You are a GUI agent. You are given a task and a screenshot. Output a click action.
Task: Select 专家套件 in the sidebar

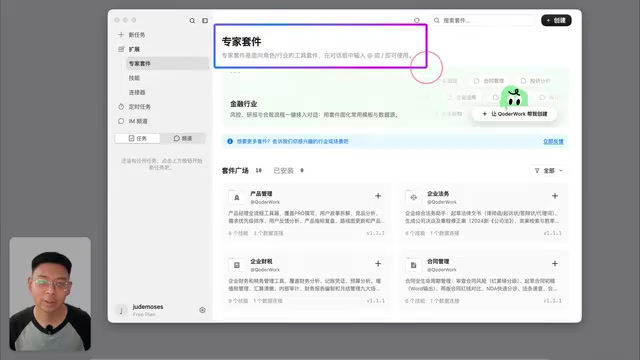pyautogui.click(x=167, y=64)
